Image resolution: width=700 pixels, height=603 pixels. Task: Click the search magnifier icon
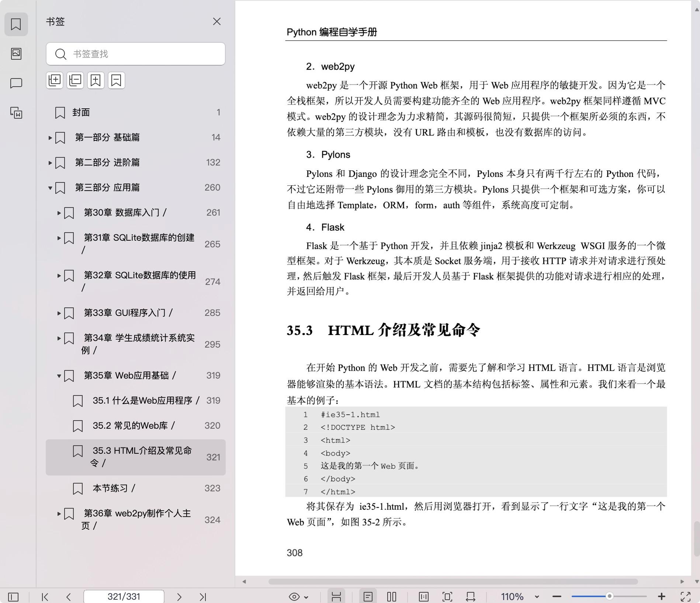pyautogui.click(x=60, y=54)
